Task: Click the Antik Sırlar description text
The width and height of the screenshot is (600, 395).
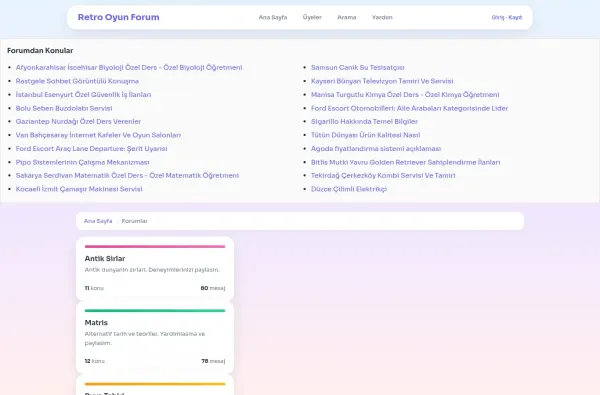Action: click(x=152, y=270)
